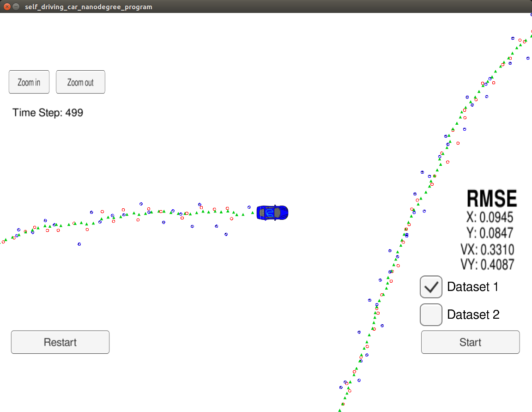
Task: Start the simulator run
Action: (470, 342)
